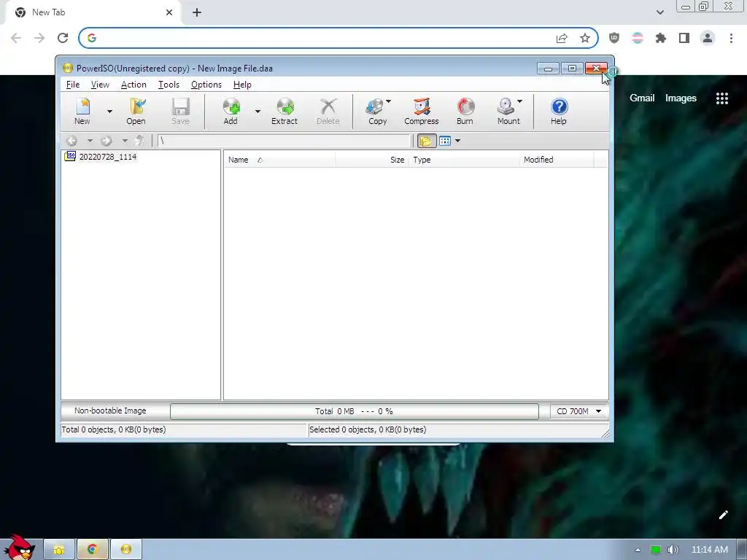The width and height of the screenshot is (747, 560).
Task: Click the share page icon in address bar
Action: [562, 38]
